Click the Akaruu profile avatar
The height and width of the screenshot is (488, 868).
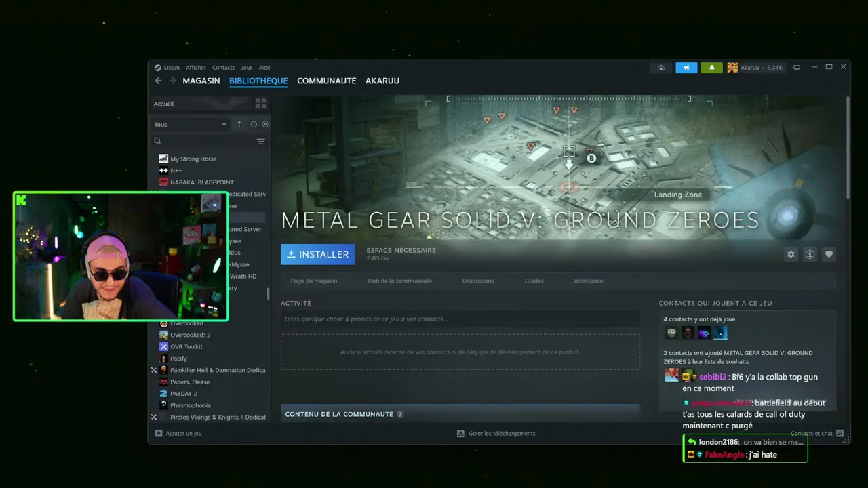tap(732, 68)
